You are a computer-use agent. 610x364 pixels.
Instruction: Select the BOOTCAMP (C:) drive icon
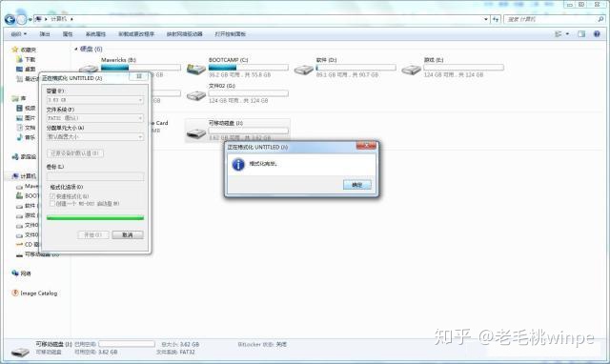[x=195, y=70]
